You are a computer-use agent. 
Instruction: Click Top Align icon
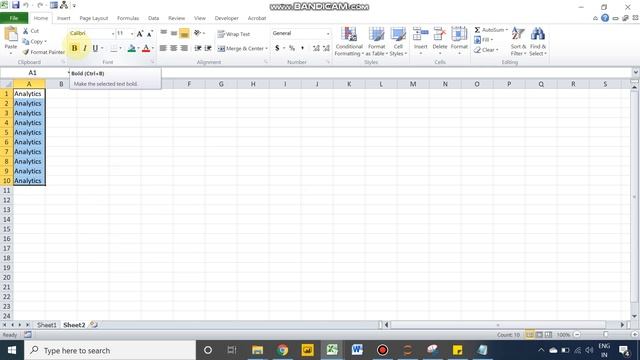pos(163,33)
